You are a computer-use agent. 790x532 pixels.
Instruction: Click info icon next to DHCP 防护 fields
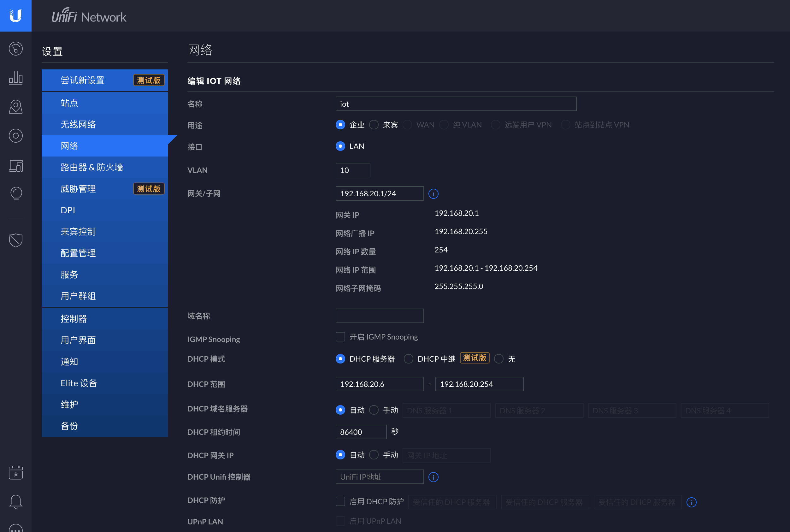coord(691,502)
